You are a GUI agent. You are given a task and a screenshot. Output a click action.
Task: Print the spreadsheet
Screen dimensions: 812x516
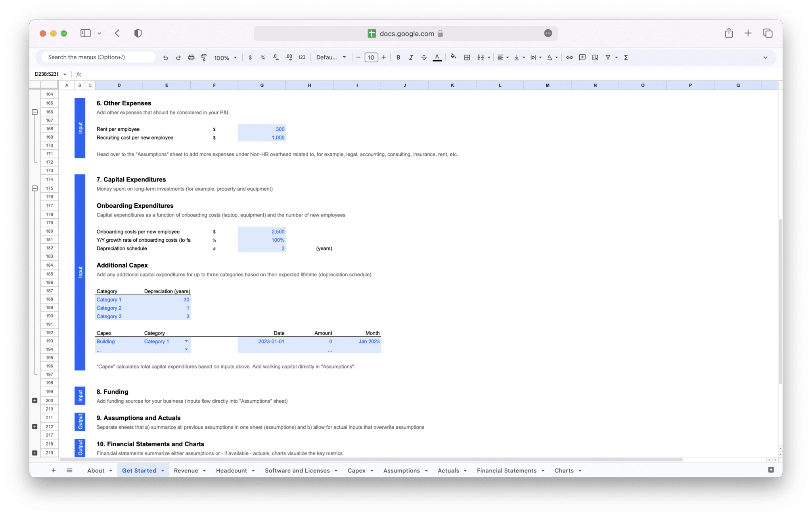pyautogui.click(x=191, y=57)
